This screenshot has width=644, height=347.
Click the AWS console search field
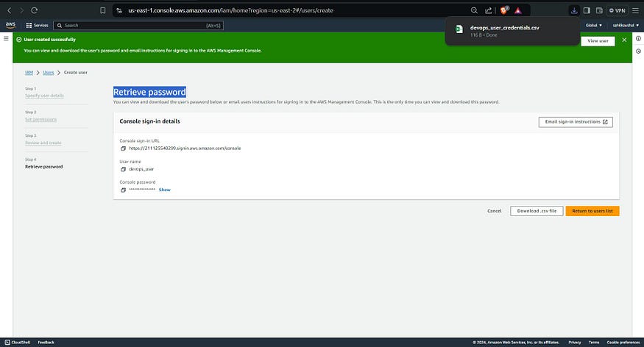[138, 26]
